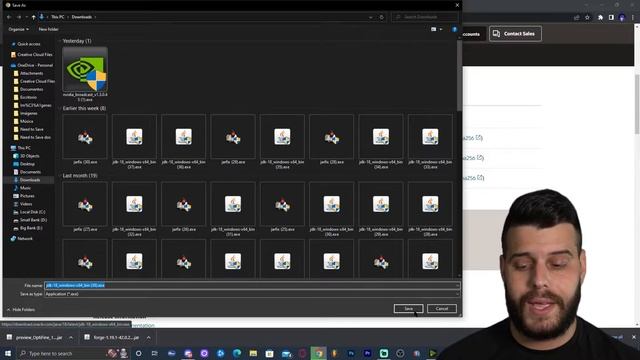Open the Save as type dropdown
This screenshot has width=640, height=360.
coord(252,294)
